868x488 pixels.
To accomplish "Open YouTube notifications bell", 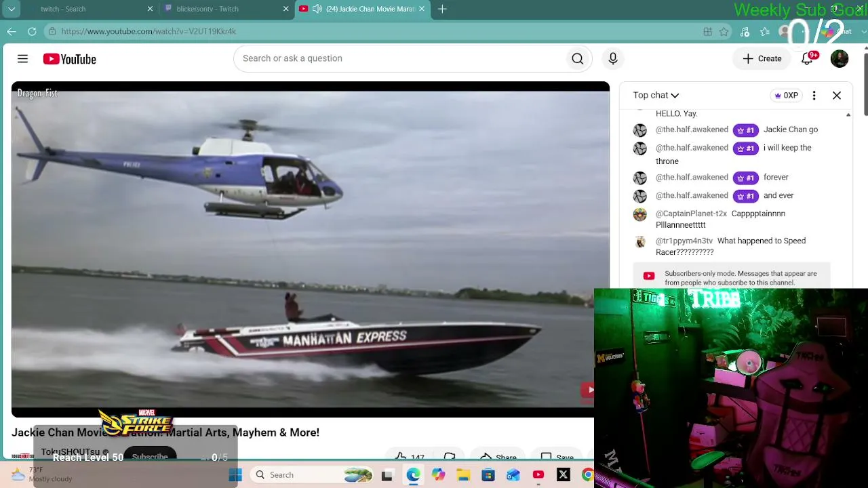I will 807,59.
